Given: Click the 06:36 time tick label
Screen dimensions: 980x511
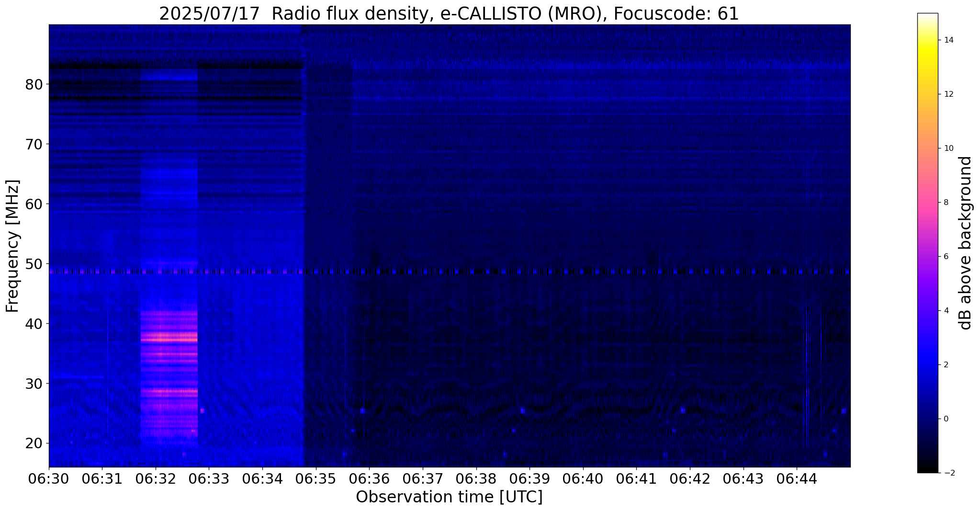Looking at the screenshot, I should click(369, 478).
